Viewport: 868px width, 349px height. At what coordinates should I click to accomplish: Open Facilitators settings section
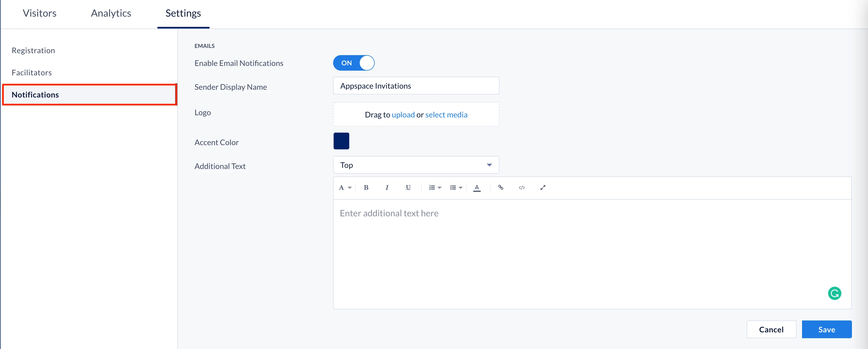(x=32, y=73)
